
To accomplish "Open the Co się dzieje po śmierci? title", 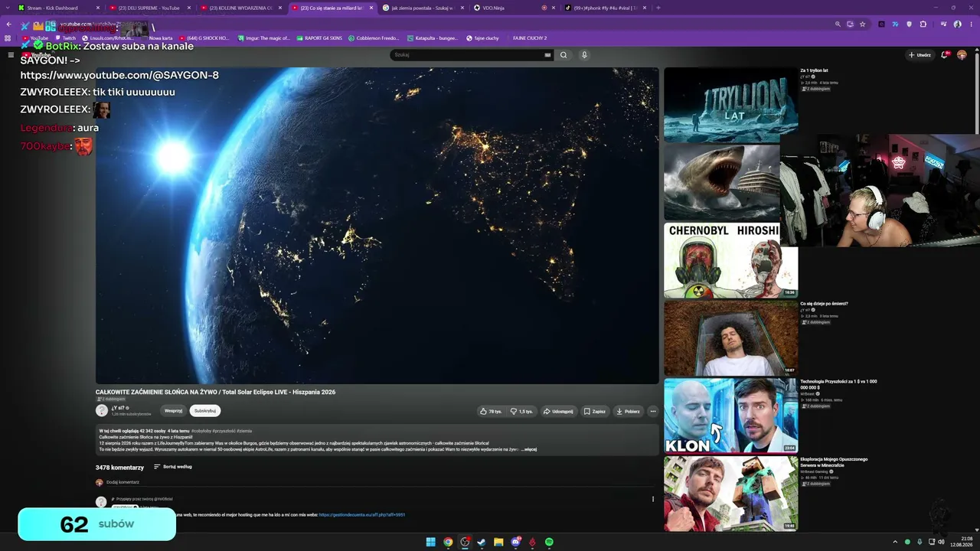I will [824, 304].
